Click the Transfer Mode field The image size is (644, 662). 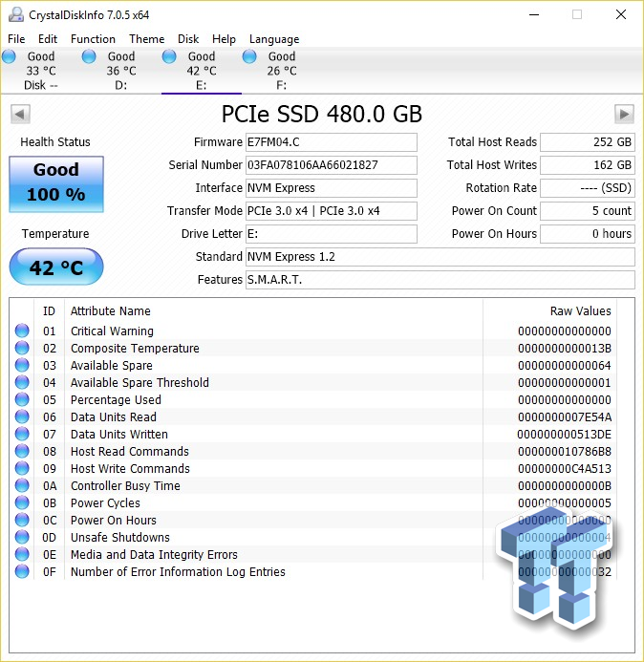click(x=332, y=211)
